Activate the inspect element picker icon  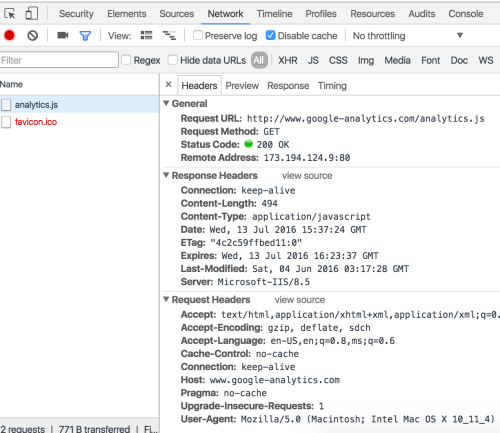[x=10, y=14]
